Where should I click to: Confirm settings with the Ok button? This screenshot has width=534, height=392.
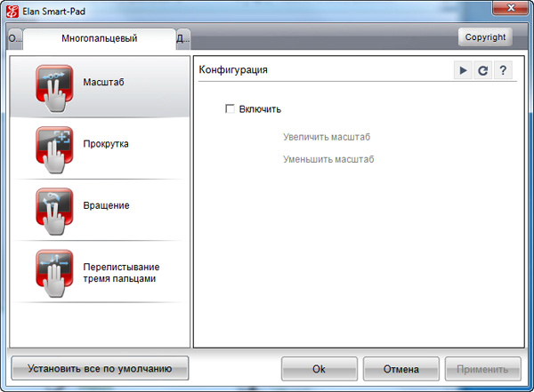click(319, 369)
